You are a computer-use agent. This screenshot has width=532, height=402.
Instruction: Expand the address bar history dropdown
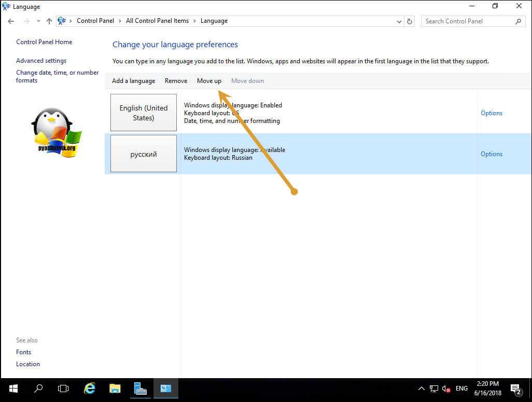(x=399, y=21)
